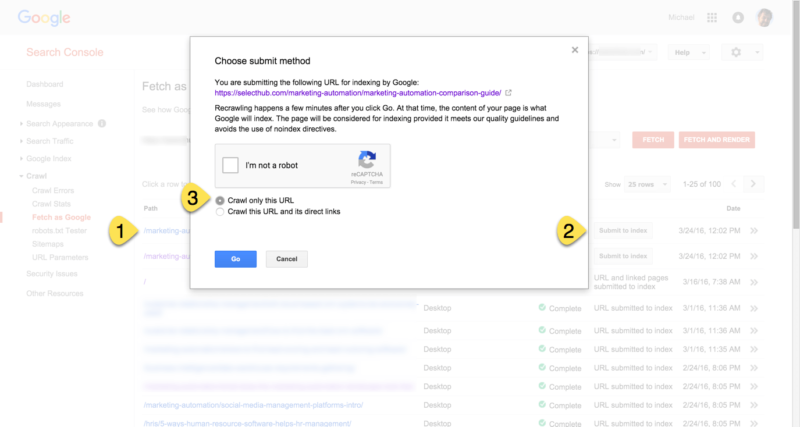The height and width of the screenshot is (427, 800).
Task: Open the notifications icon in header
Action: point(738,17)
